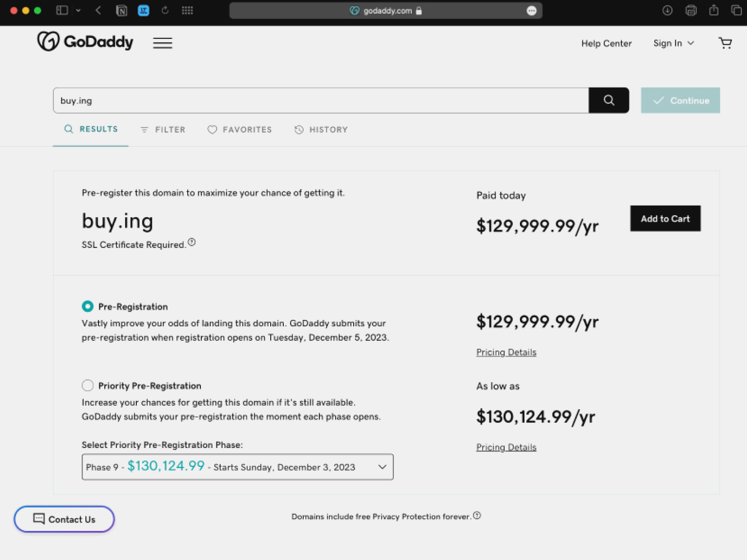The height and width of the screenshot is (560, 747).
Task: Select the Pre-Registration radio option
Action: [87, 306]
